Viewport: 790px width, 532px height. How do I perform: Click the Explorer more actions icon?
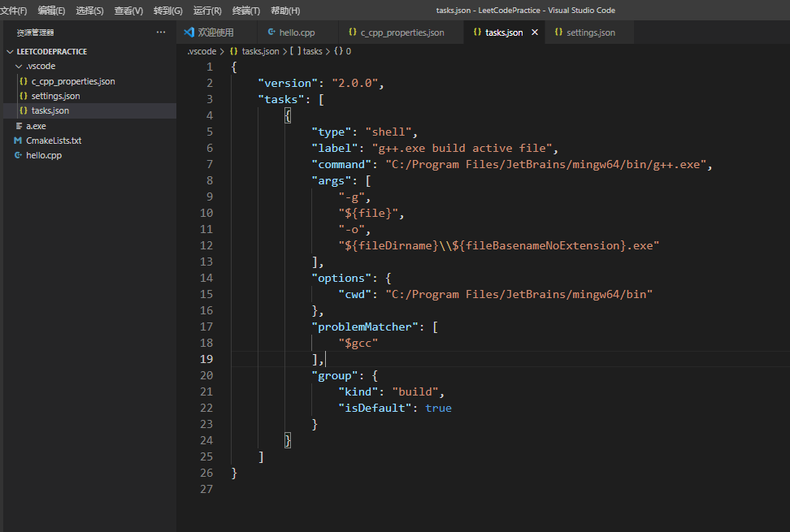coord(161,32)
